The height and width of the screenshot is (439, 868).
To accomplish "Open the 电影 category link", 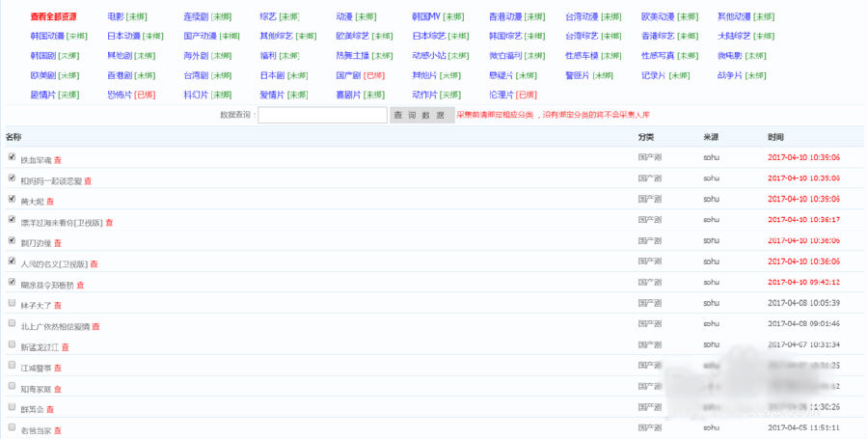I will click(x=115, y=17).
